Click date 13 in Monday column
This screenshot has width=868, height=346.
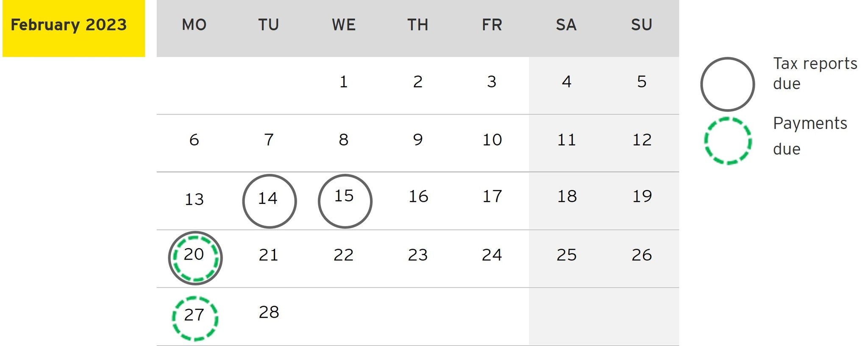point(194,199)
